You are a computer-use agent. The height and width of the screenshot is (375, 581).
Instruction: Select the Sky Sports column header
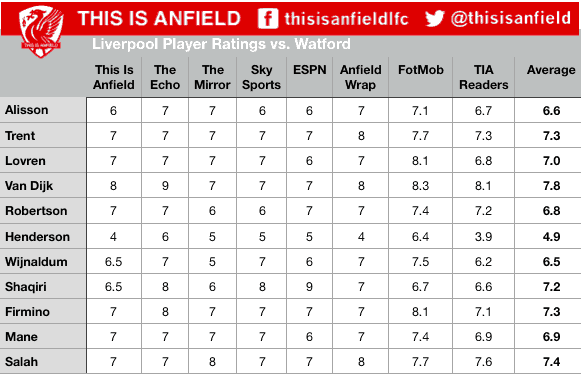pos(261,77)
